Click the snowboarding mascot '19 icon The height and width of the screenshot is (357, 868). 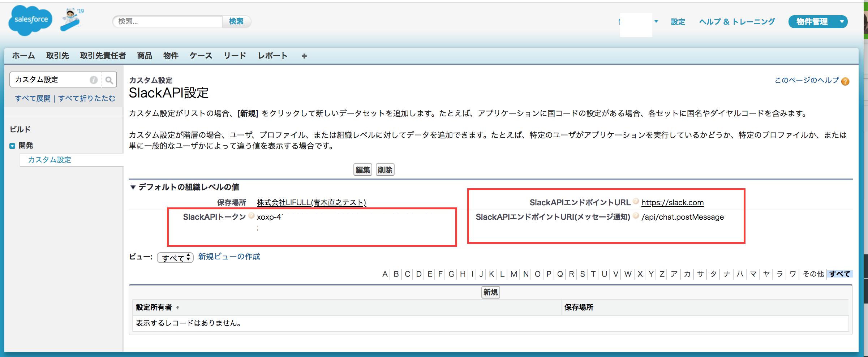point(72,20)
